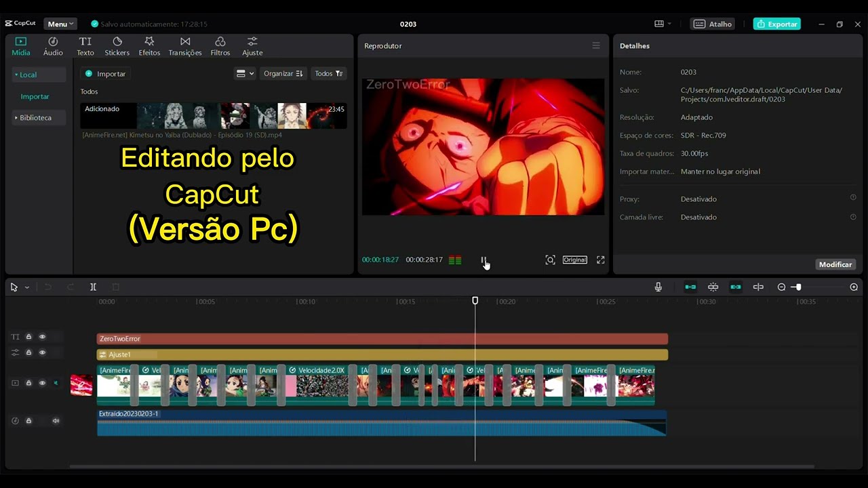Toggle linkage between clips
Image resolution: width=868 pixels, height=488 pixels.
pos(736,287)
